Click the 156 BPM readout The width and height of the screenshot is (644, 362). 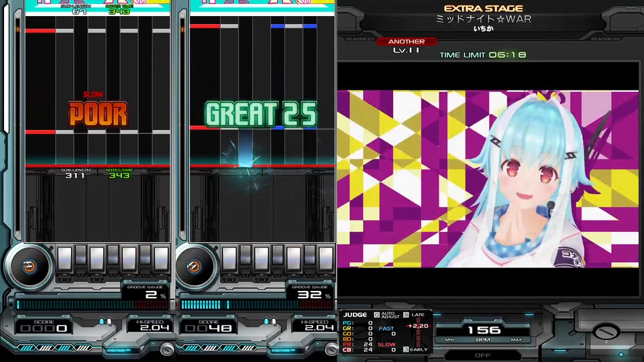pyautogui.click(x=484, y=330)
